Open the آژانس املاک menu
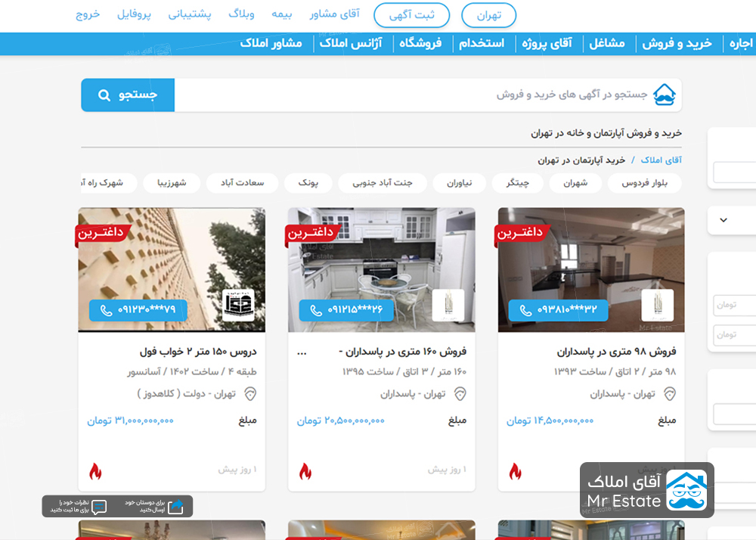The image size is (756, 540). pyautogui.click(x=351, y=43)
